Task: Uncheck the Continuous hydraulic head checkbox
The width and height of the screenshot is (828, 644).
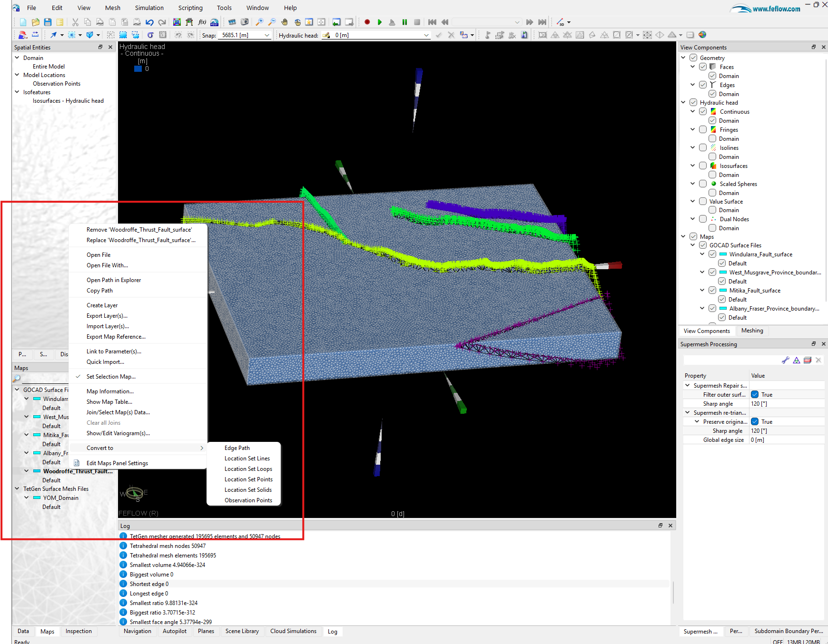Action: 703,112
